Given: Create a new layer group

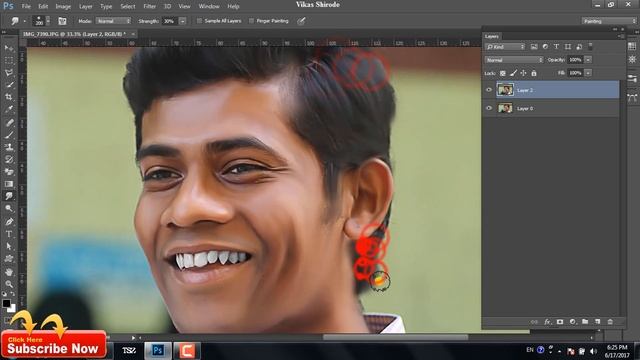Looking at the screenshot, I should pyautogui.click(x=585, y=322).
